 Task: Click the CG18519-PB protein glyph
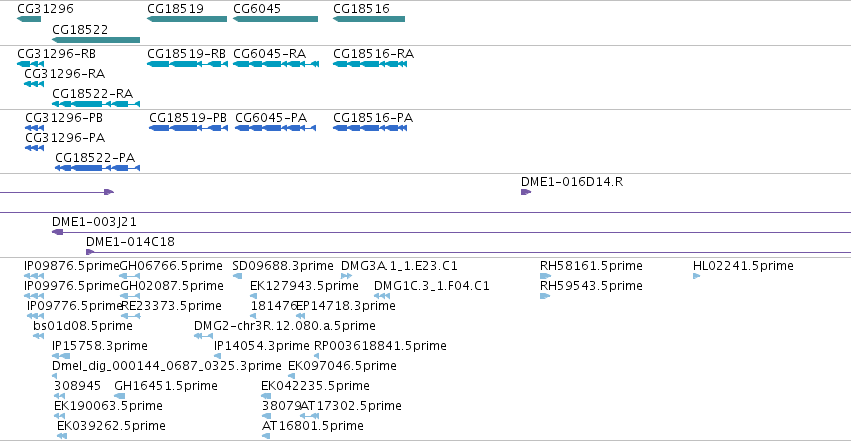188,128
